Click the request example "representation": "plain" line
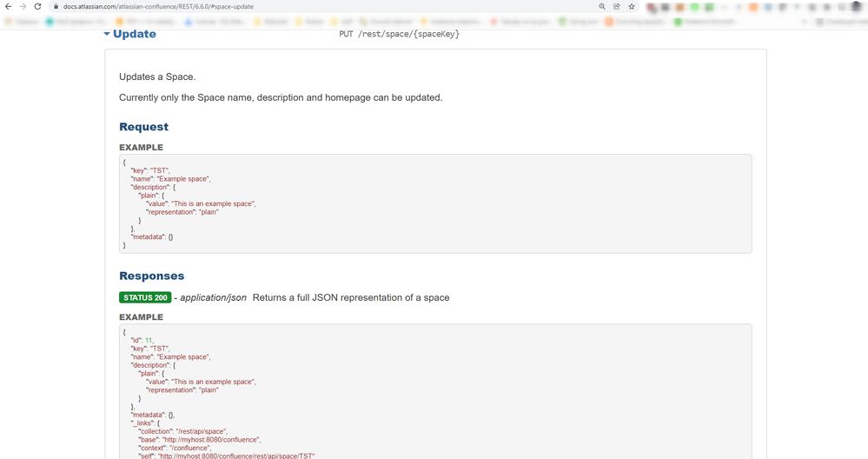Screen dimensions: 868x459 point(182,212)
